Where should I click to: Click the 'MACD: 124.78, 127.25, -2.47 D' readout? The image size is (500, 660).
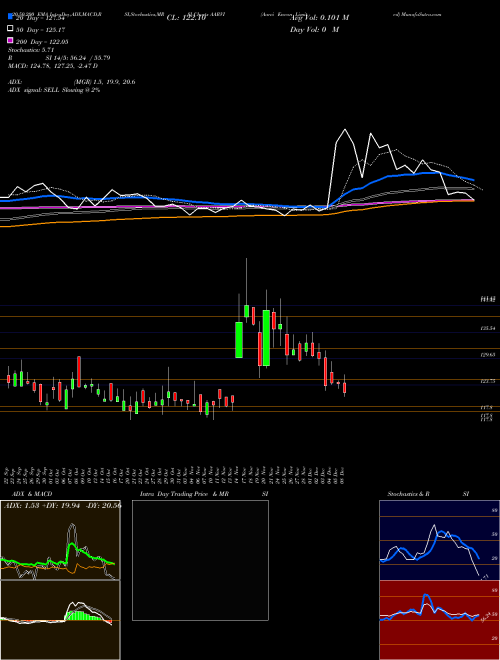point(53,66)
